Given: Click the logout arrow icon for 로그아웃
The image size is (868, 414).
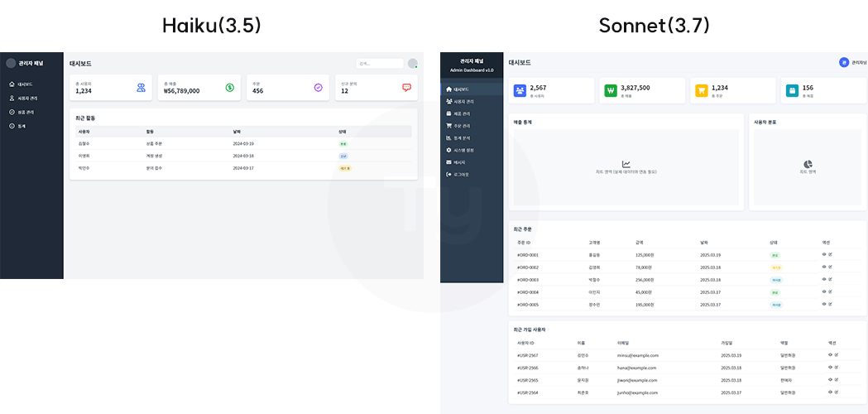Looking at the screenshot, I should pyautogui.click(x=449, y=174).
